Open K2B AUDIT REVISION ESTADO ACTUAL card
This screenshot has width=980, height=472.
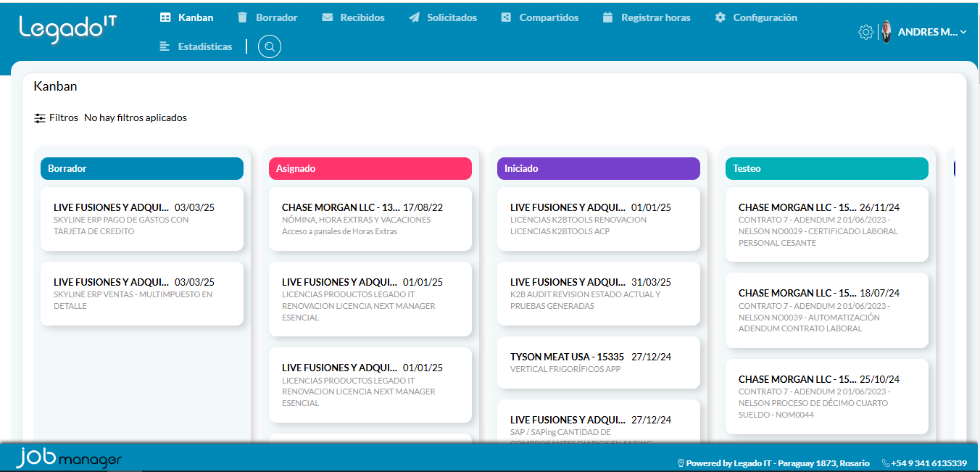tap(599, 294)
